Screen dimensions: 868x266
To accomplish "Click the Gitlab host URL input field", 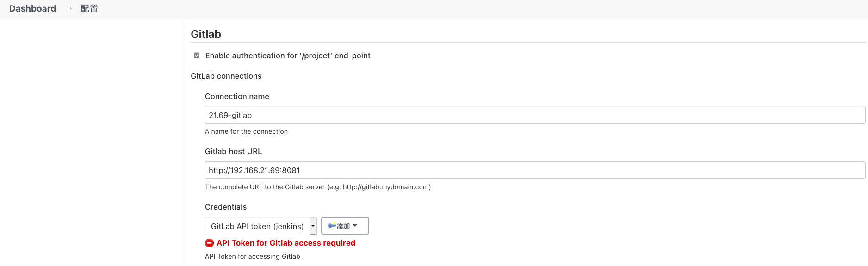I will pos(535,170).
